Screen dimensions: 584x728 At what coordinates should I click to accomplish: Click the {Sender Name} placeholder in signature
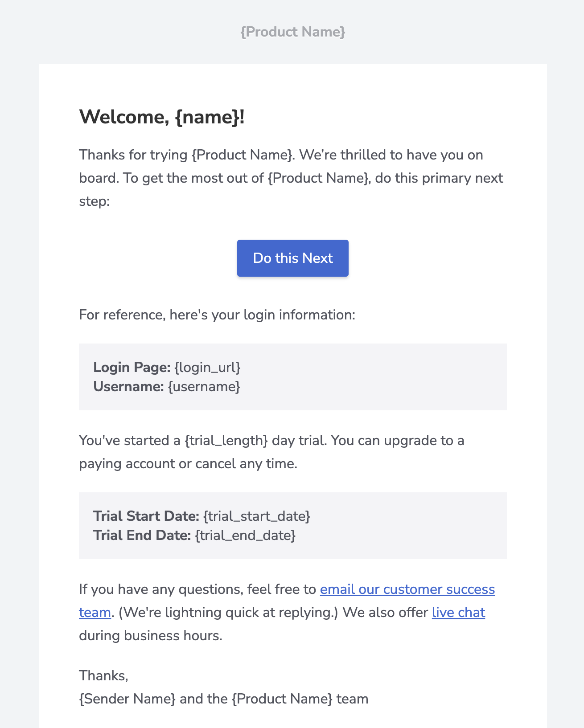point(127,699)
